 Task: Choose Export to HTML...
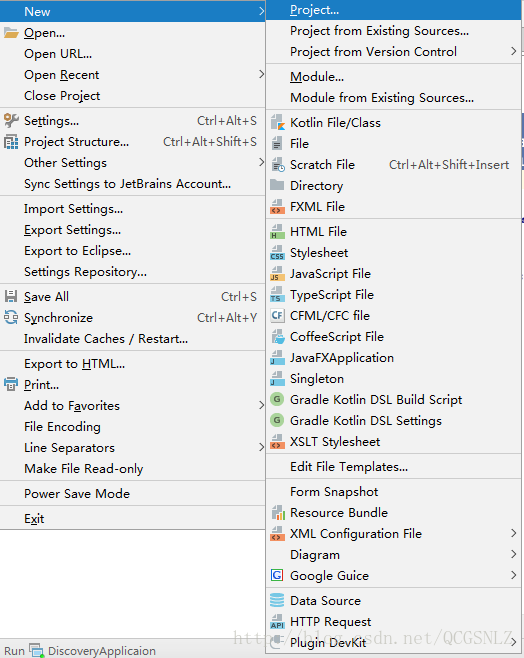[x=133, y=364]
